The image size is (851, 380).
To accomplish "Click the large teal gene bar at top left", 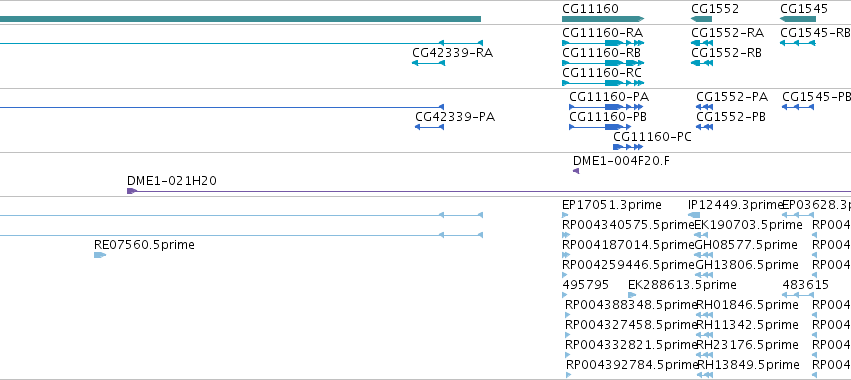I will tap(240, 19).
